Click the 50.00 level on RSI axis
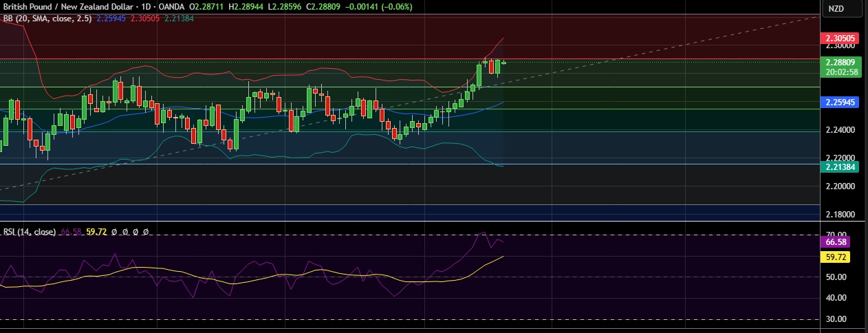 pos(836,277)
